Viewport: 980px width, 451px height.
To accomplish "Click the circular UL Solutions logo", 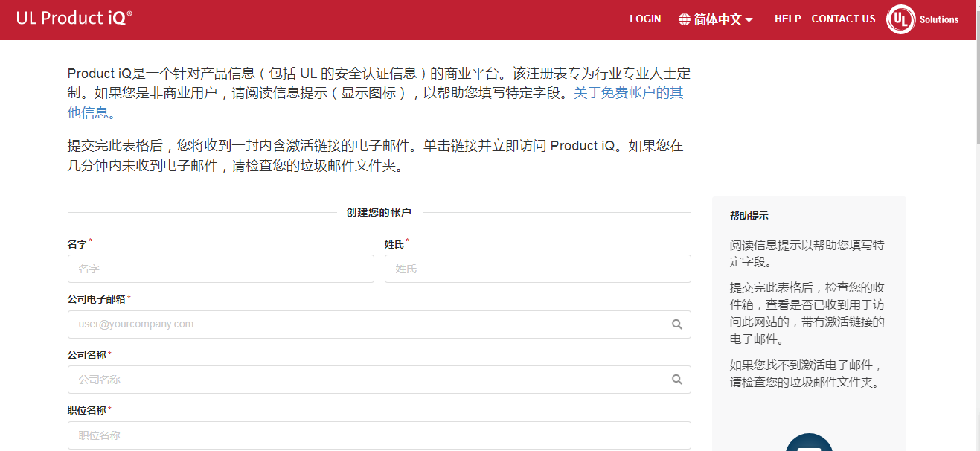I will [900, 19].
